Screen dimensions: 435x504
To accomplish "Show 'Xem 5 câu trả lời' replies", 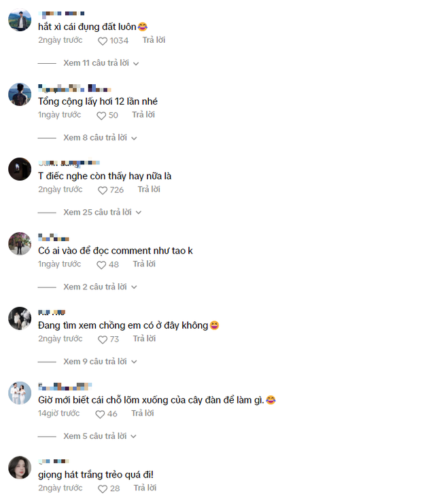I will click(x=100, y=436).
